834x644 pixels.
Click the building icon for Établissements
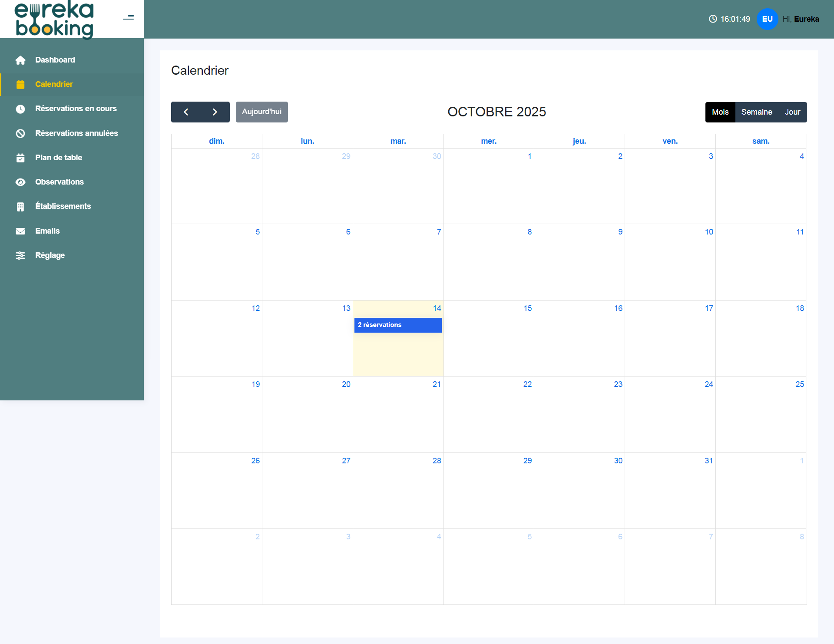click(x=20, y=207)
